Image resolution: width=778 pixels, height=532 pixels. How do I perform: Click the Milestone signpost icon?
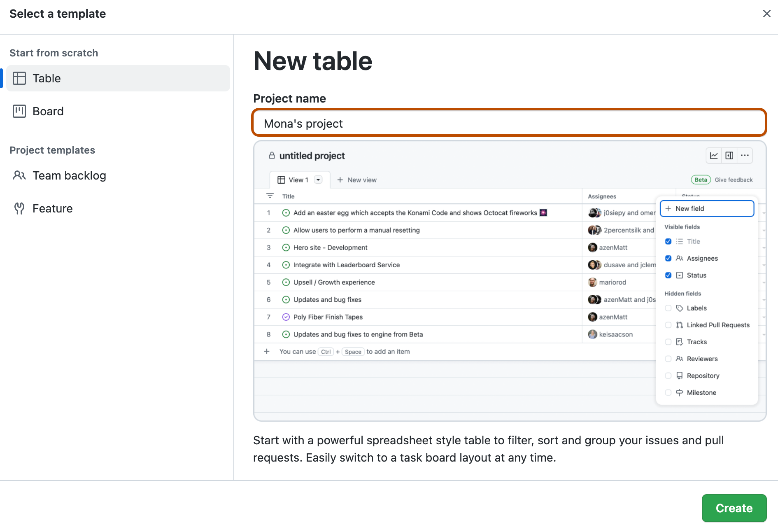point(680,392)
